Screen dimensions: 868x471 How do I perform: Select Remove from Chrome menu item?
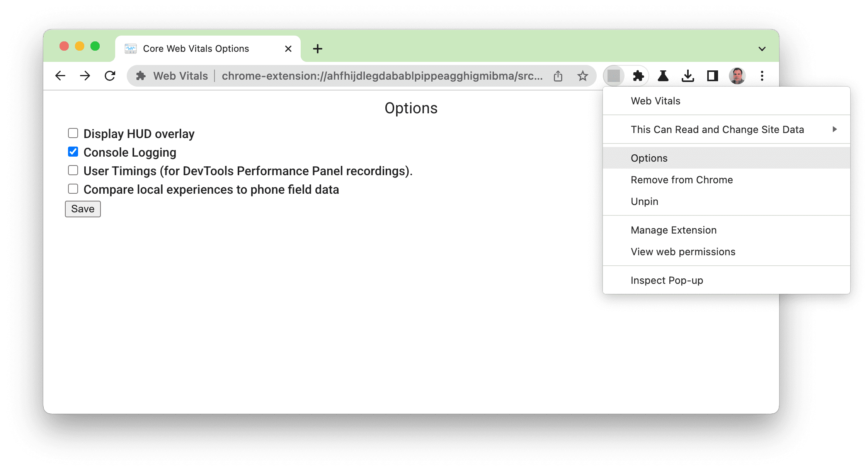click(681, 180)
